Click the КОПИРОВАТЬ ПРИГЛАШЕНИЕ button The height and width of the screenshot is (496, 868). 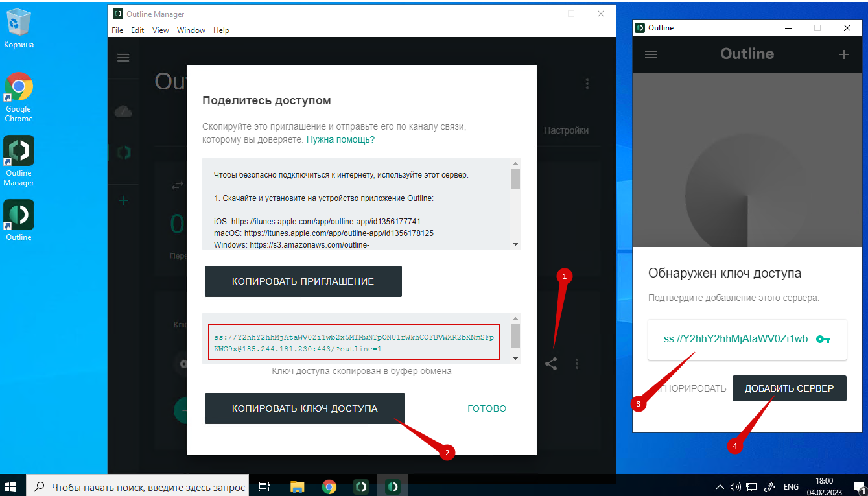click(x=303, y=281)
